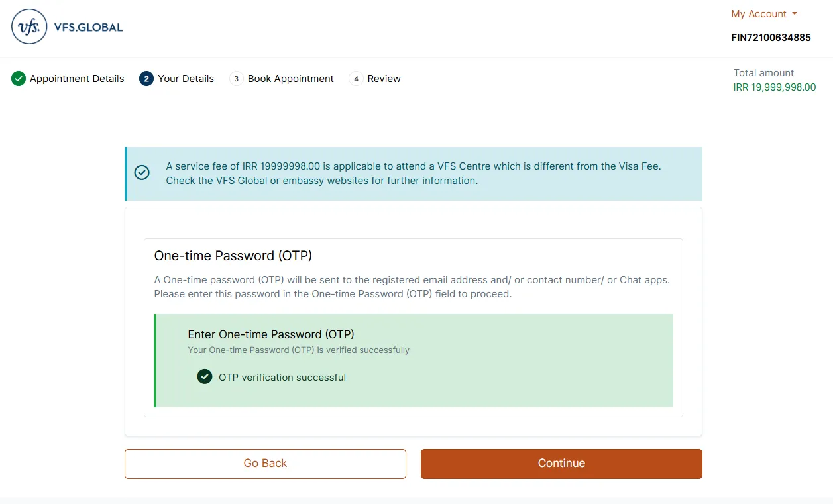Screen dimensions: 833x504
Task: Go to the Book Appointment step
Action: point(290,79)
